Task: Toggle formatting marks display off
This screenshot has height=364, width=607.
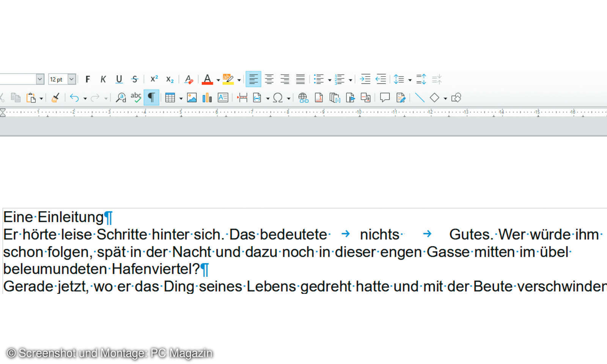Action: pyautogui.click(x=151, y=97)
